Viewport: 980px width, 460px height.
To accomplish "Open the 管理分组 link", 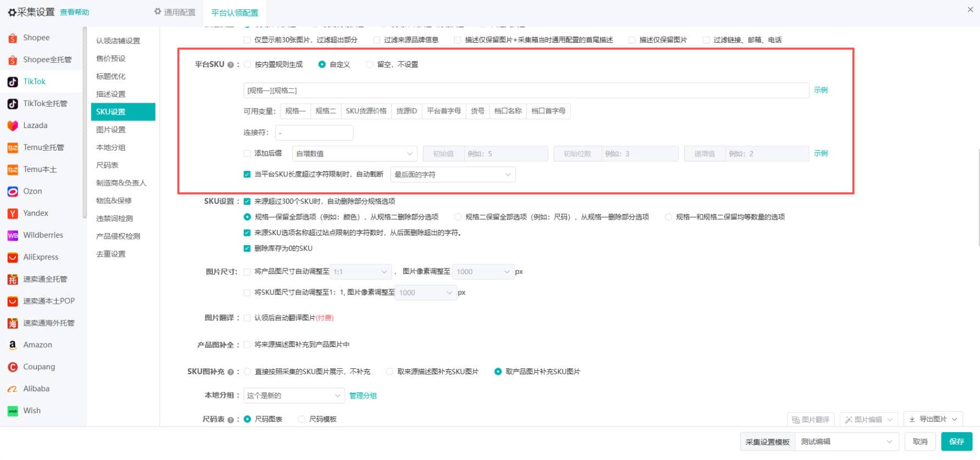I will tap(363, 396).
